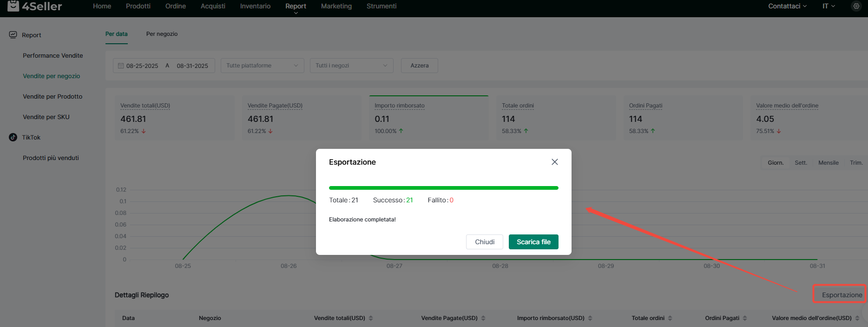The height and width of the screenshot is (327, 868).
Task: Close the Esportazione dialog with X
Action: (x=554, y=162)
